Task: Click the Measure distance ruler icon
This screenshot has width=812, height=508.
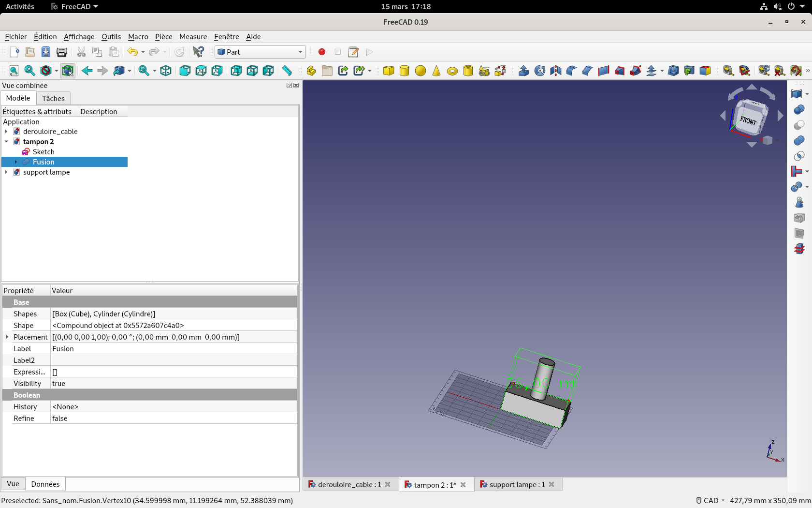Action: click(287, 71)
